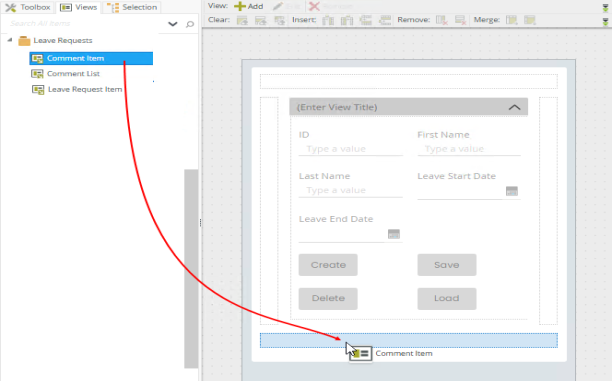
Task: Click the greyed-out Edit pencil button
Action: [x=287, y=6]
